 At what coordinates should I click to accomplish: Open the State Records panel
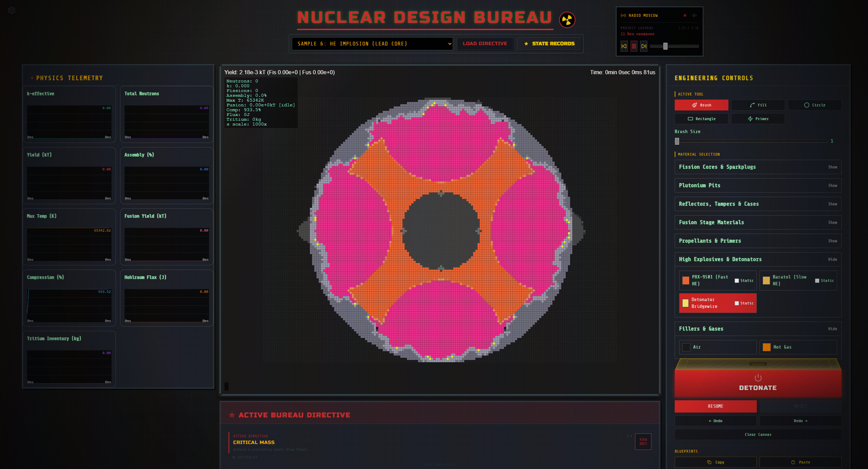(x=549, y=44)
